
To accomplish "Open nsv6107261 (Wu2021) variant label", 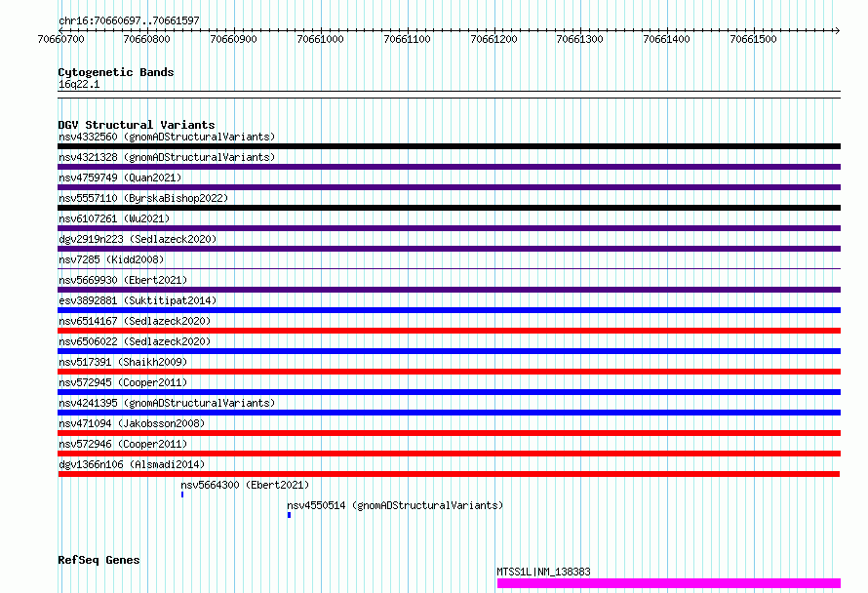I will [x=114, y=218].
